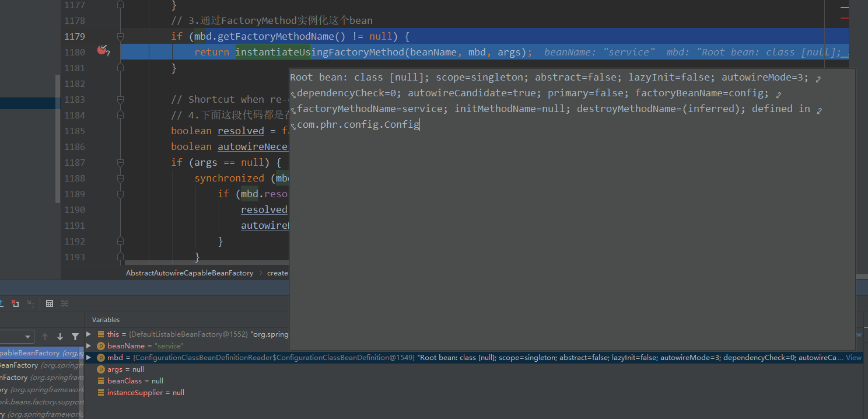Toggle fold marker at line 1187
868x419 pixels.
[120, 162]
